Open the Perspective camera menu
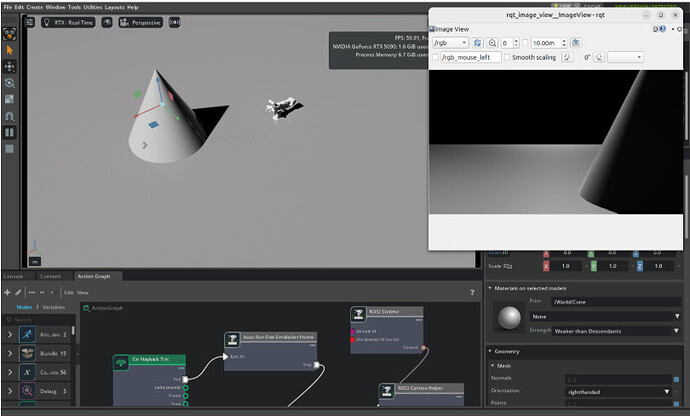The width and height of the screenshot is (690, 416). (x=140, y=22)
